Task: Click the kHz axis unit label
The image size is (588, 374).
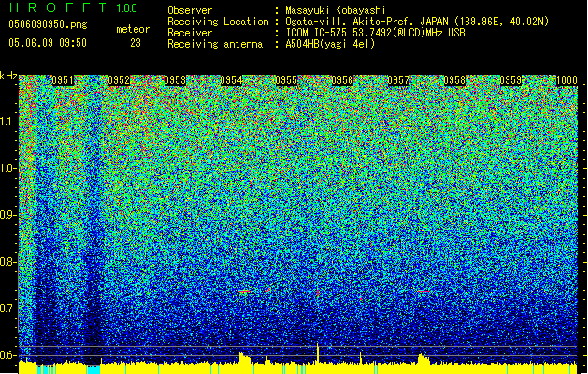Action: (8, 76)
